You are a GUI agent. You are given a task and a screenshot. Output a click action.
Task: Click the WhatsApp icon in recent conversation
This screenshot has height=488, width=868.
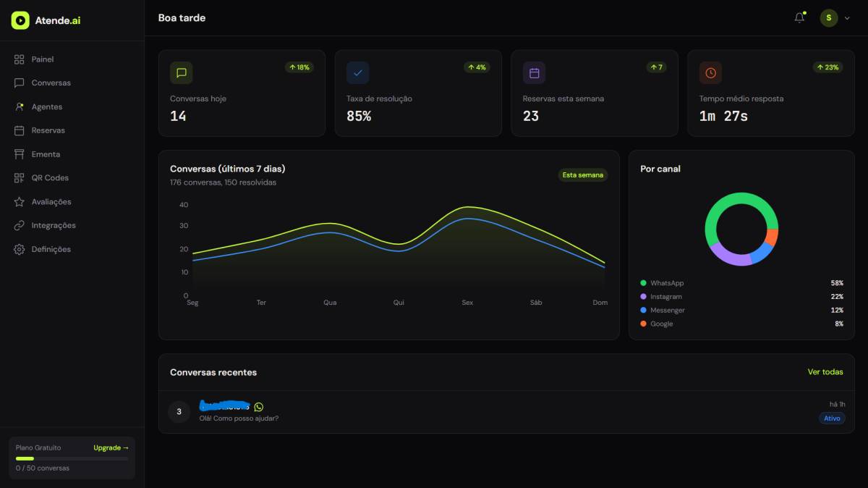click(x=259, y=407)
